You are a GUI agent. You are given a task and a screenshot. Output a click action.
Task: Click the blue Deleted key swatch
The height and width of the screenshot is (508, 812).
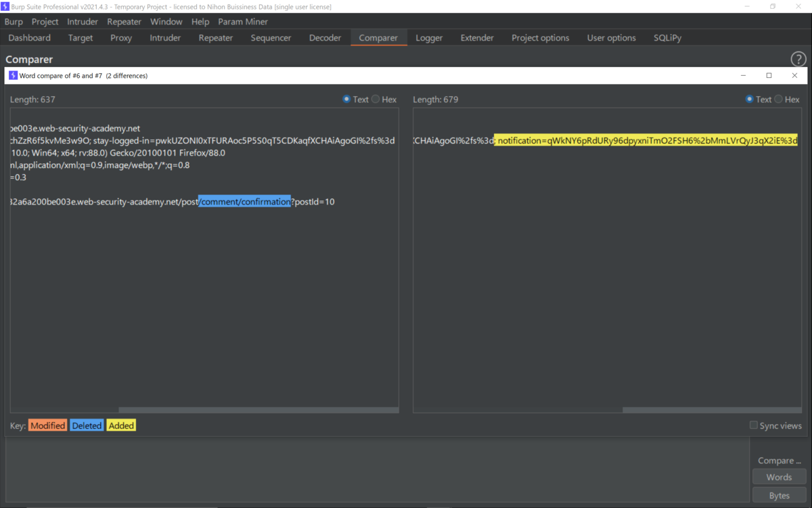point(87,425)
